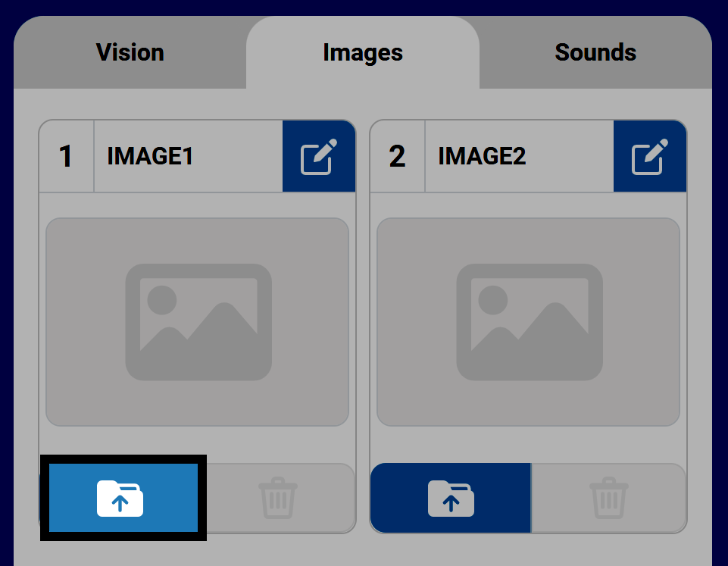The image size is (728, 566).
Task: Switch to the Vision tab
Action: pyautogui.click(x=130, y=52)
